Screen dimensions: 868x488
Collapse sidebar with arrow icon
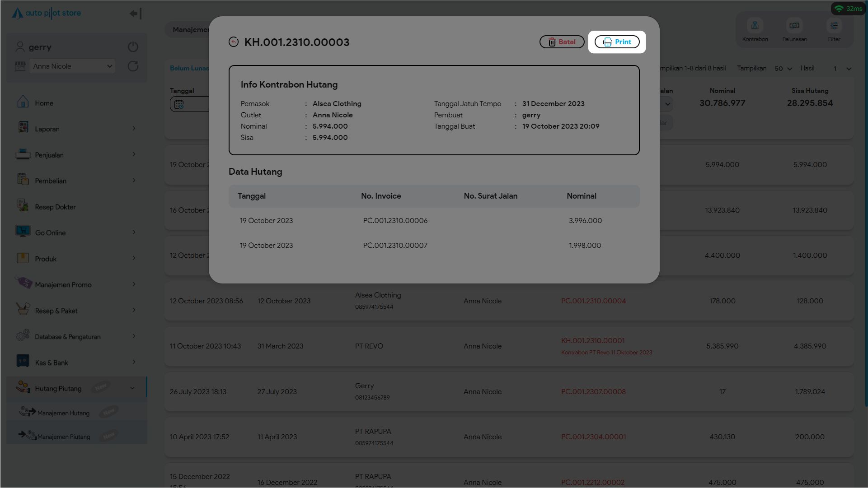(x=135, y=14)
